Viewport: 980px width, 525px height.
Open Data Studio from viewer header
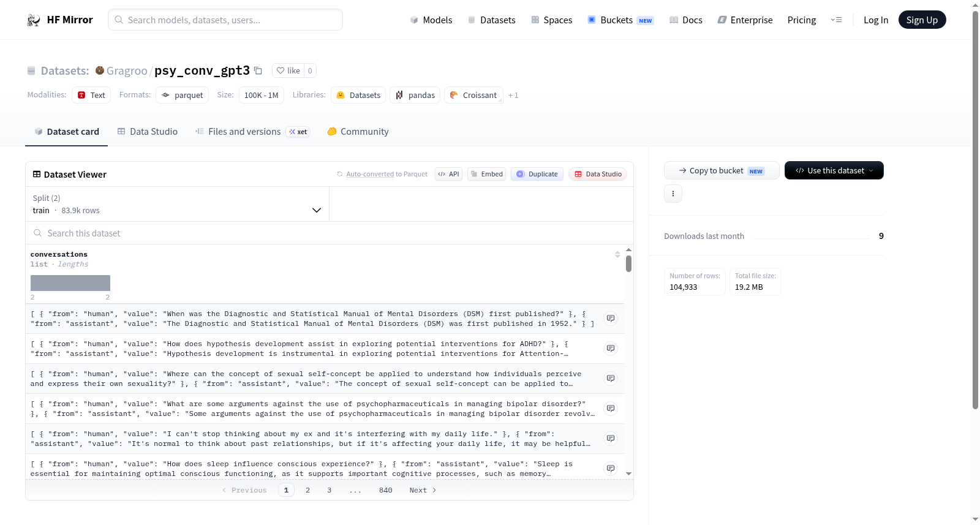point(597,174)
